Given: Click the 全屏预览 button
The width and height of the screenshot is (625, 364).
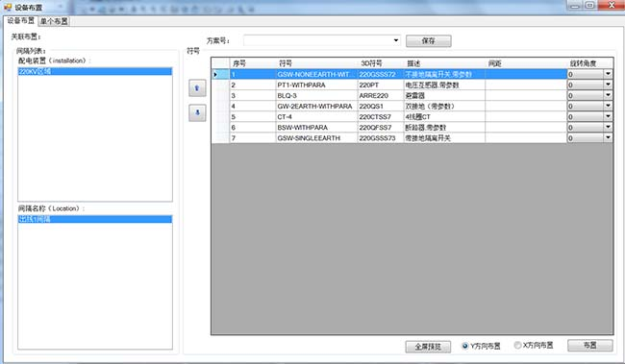Looking at the screenshot, I should 428,347.
